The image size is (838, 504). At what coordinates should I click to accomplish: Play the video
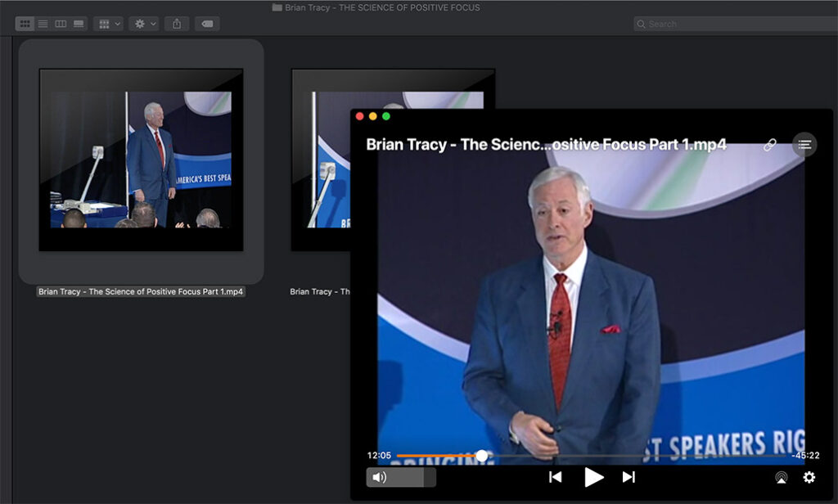[593, 477]
